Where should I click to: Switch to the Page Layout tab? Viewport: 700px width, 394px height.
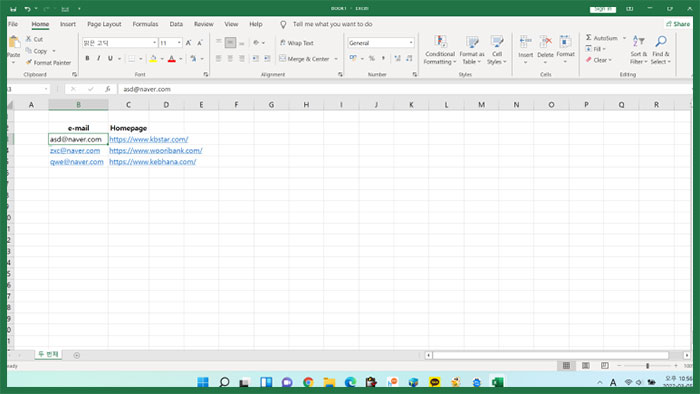coord(104,24)
